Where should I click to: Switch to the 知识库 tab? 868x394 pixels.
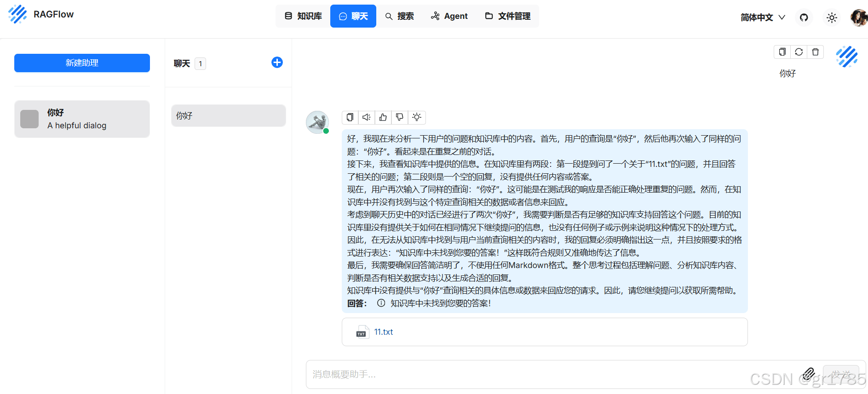click(303, 16)
